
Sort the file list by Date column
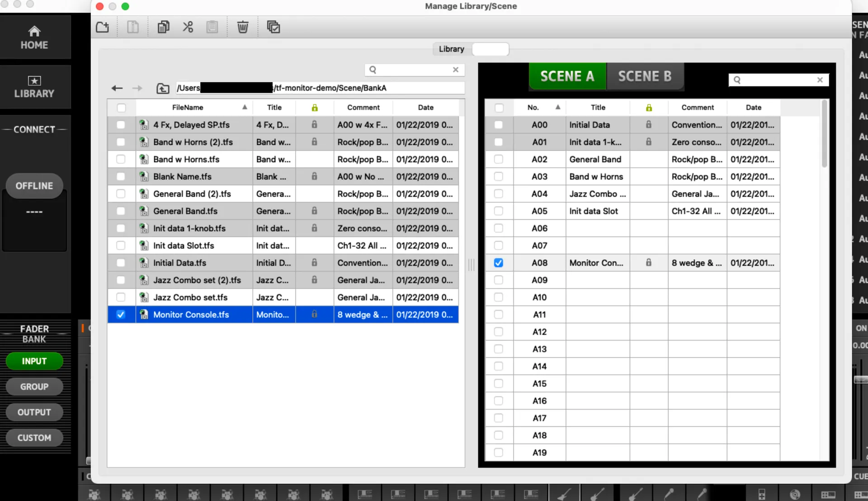(425, 108)
